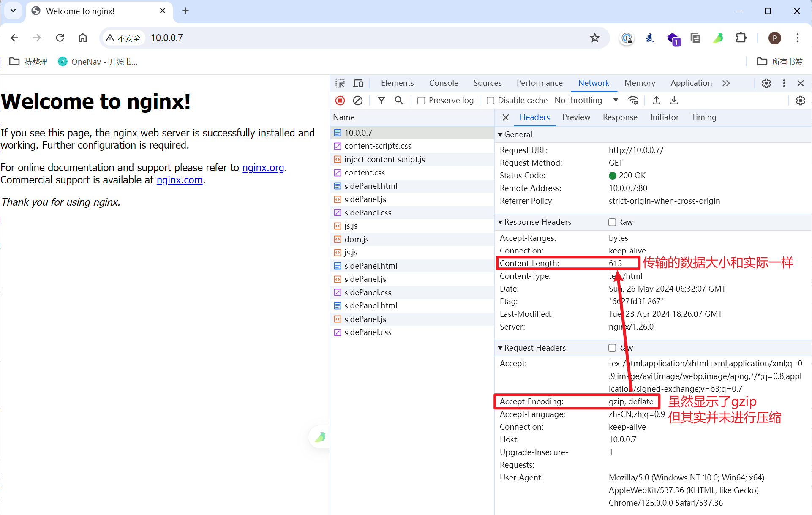Open network conditions wifi icon
812x515 pixels.
click(x=633, y=101)
